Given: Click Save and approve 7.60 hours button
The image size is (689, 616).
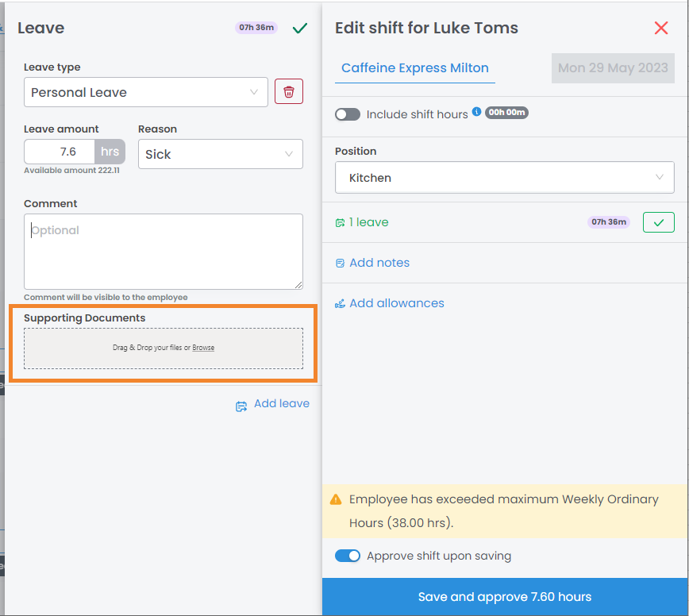Looking at the screenshot, I should pos(505,597).
